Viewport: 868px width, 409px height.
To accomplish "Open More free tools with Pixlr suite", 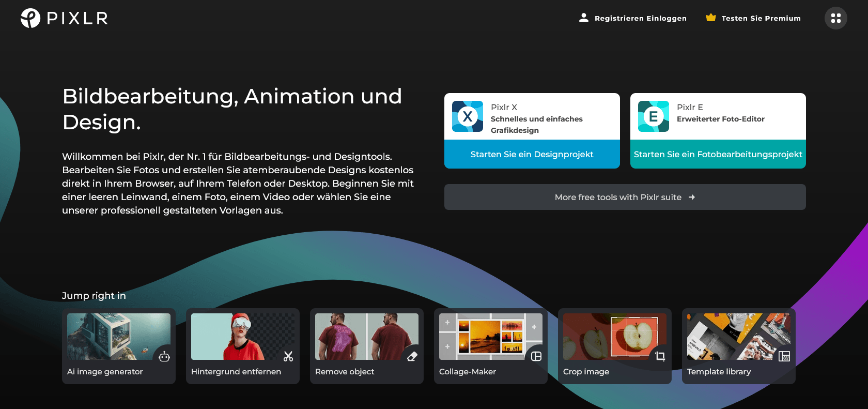I will (x=625, y=197).
